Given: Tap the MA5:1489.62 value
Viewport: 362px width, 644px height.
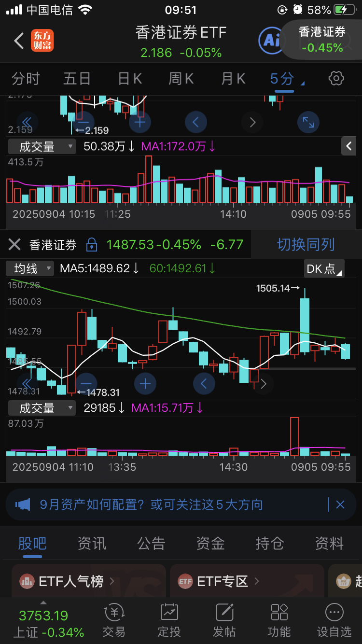Looking at the screenshot, I should click(x=99, y=268).
